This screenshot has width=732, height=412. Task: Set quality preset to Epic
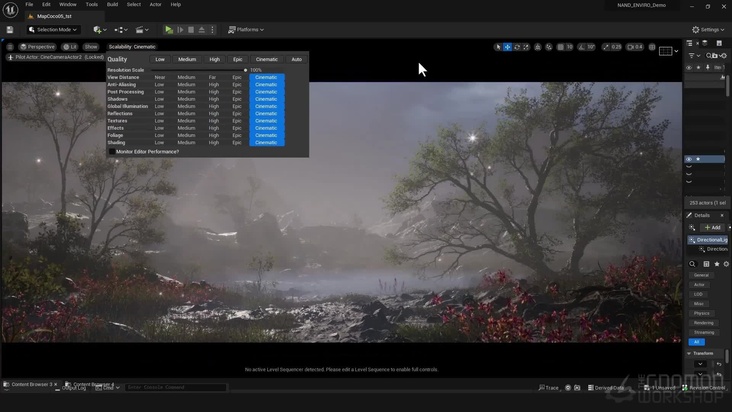tap(238, 59)
